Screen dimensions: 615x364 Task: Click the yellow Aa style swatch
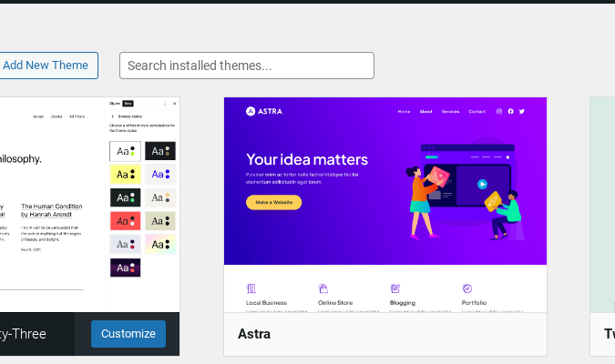coord(125,175)
